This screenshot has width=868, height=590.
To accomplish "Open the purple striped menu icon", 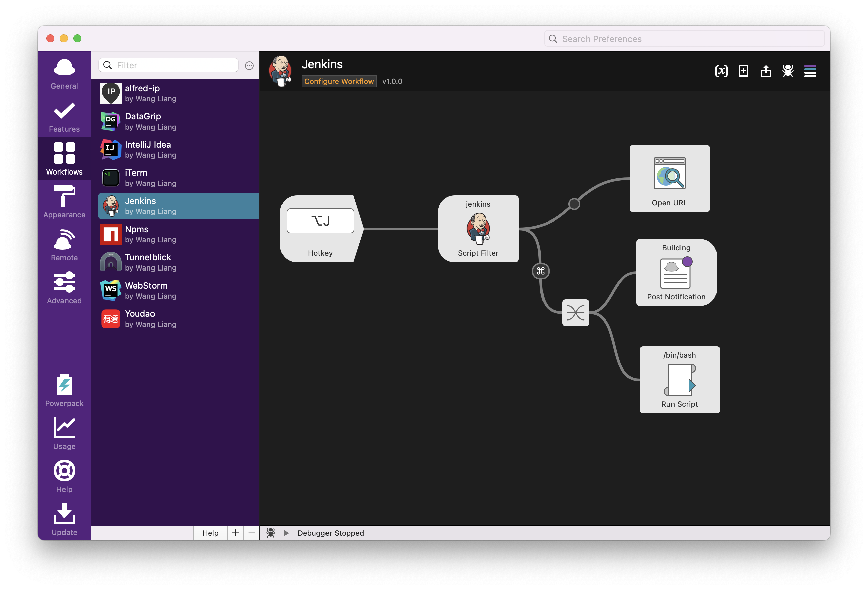I will (810, 71).
